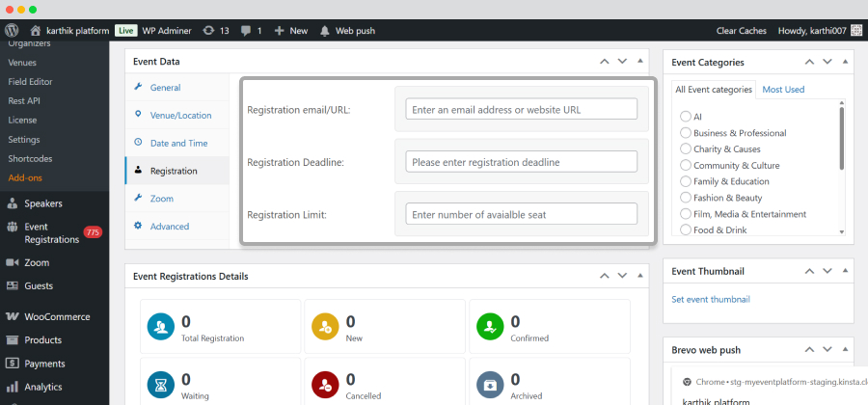Select Charity & Causes category
The image size is (868, 405).
[686, 148]
